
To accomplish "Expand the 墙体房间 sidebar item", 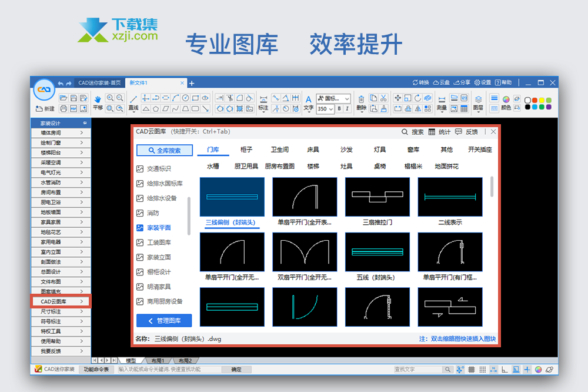I will pyautogui.click(x=61, y=133).
